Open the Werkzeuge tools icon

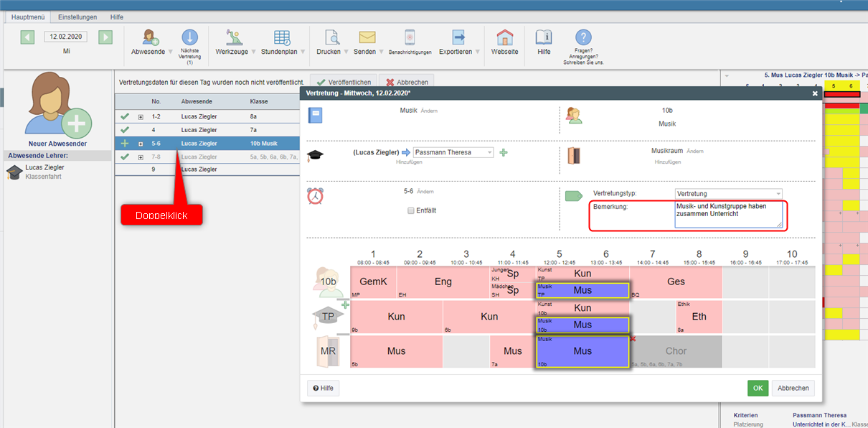(232, 37)
